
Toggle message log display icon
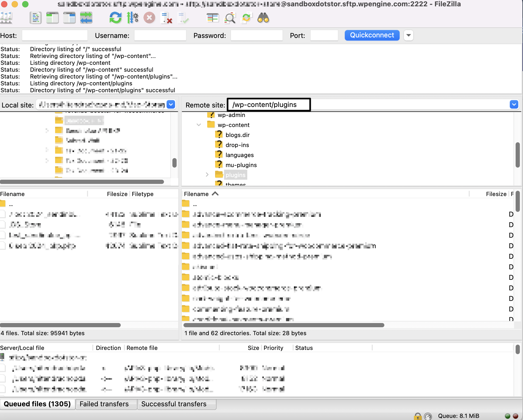click(36, 18)
